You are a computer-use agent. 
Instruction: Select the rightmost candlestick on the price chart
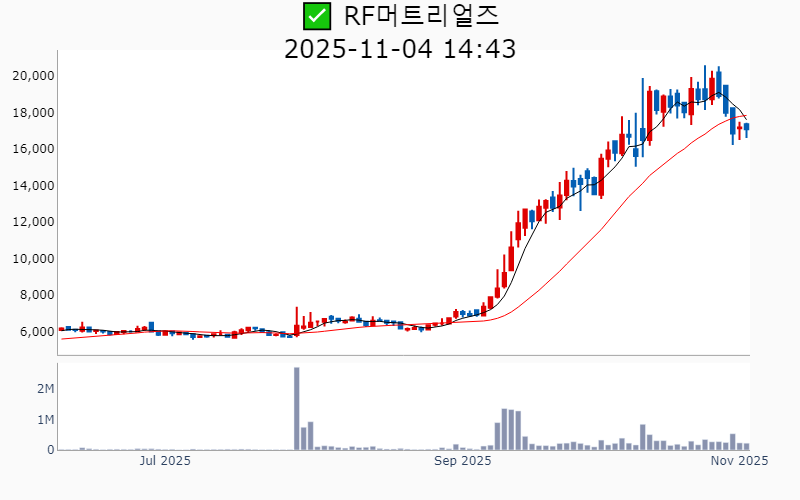point(746,127)
